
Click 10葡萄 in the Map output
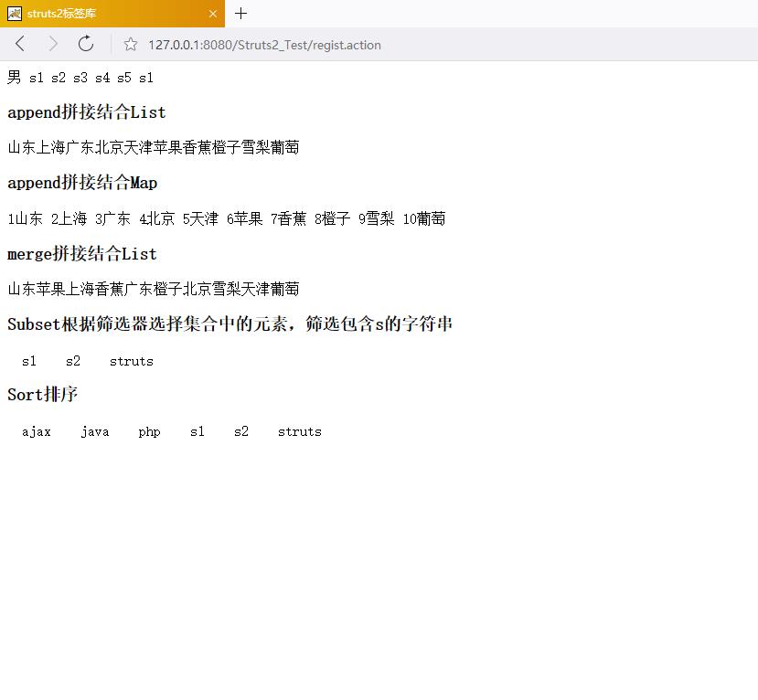click(x=424, y=218)
